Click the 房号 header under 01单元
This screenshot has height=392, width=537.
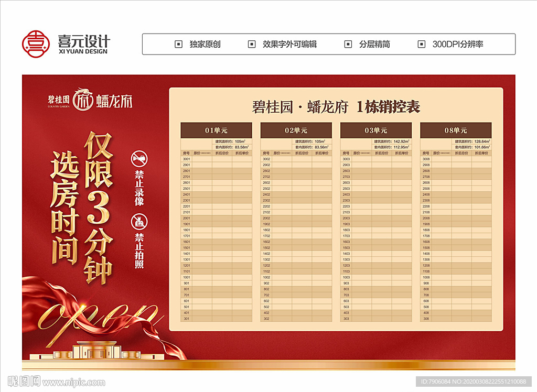[186, 153]
